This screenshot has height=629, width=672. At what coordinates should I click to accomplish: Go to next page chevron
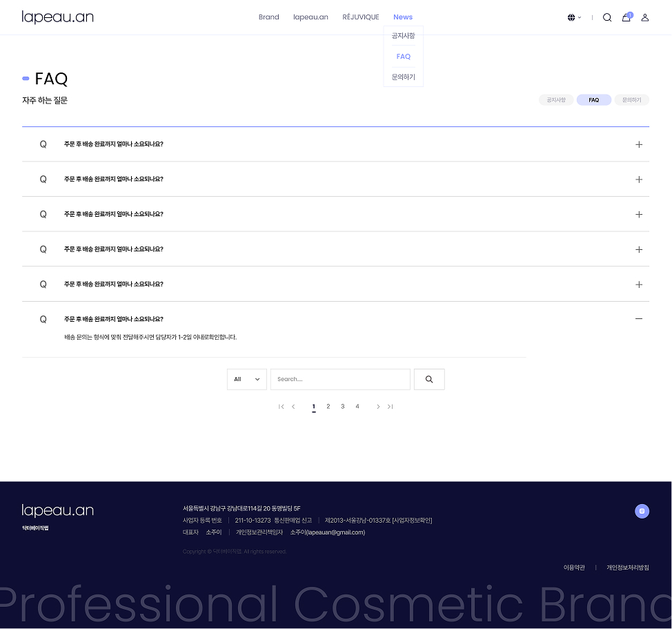tap(378, 407)
